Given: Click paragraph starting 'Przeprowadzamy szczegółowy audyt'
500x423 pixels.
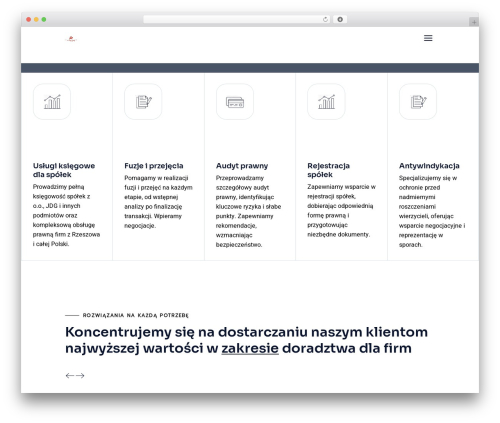Looking at the screenshot, I should 248,211.
